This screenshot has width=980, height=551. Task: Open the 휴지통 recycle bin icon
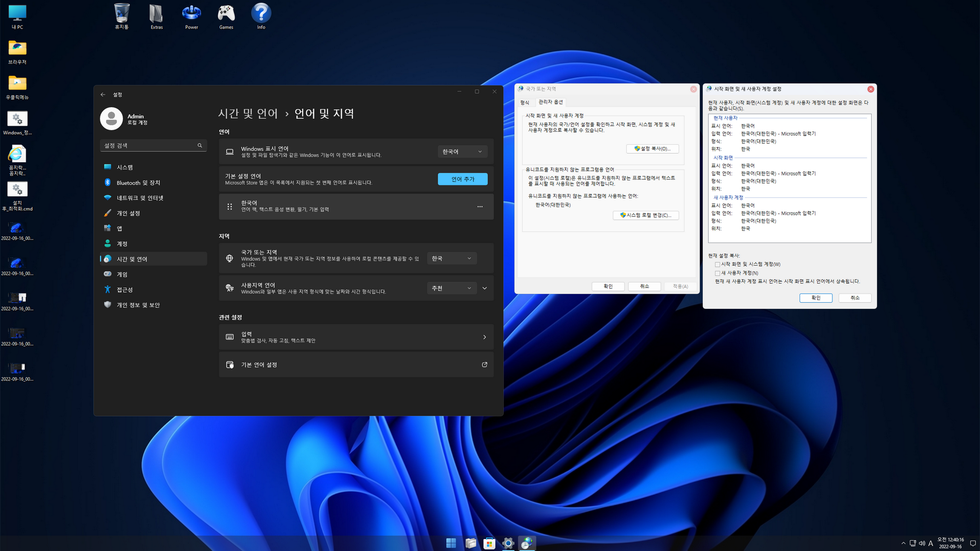point(121,16)
